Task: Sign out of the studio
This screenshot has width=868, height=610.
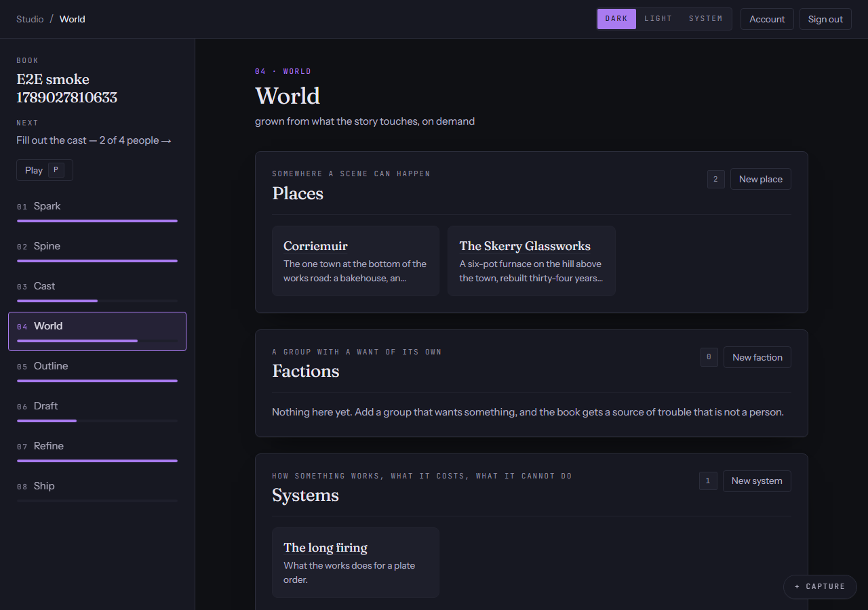Action: pyautogui.click(x=825, y=19)
